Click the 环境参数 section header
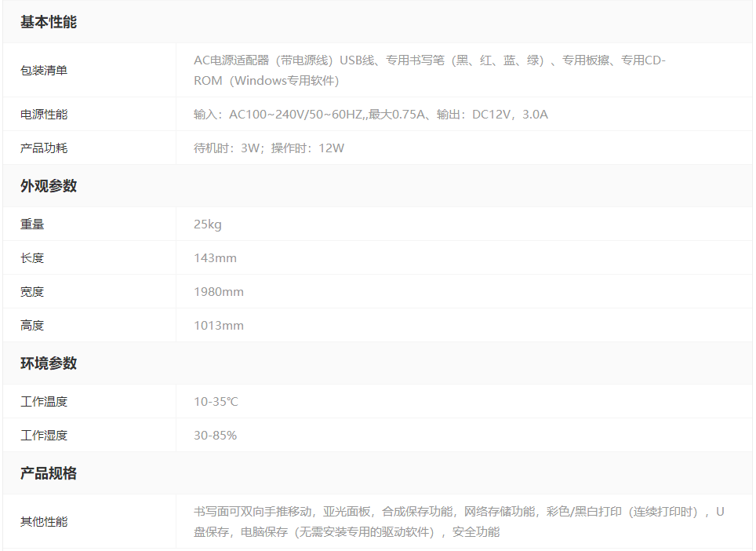Screen dimensions: 756x551 [x=49, y=363]
